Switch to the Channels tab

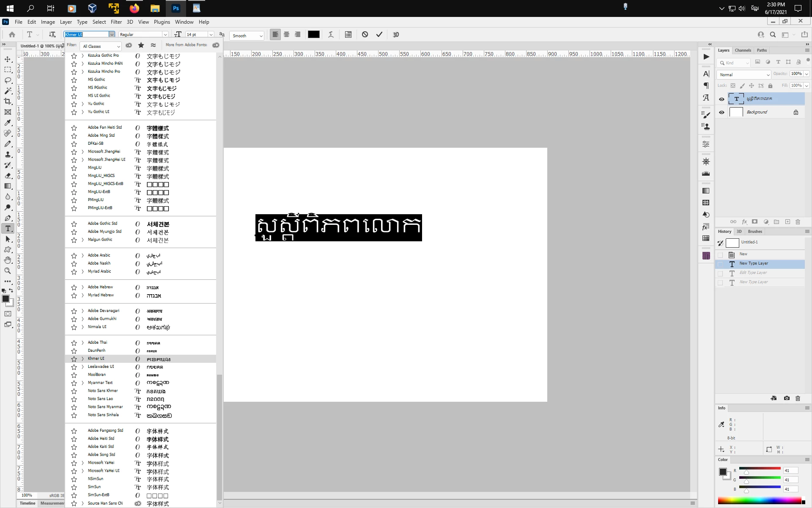point(743,50)
